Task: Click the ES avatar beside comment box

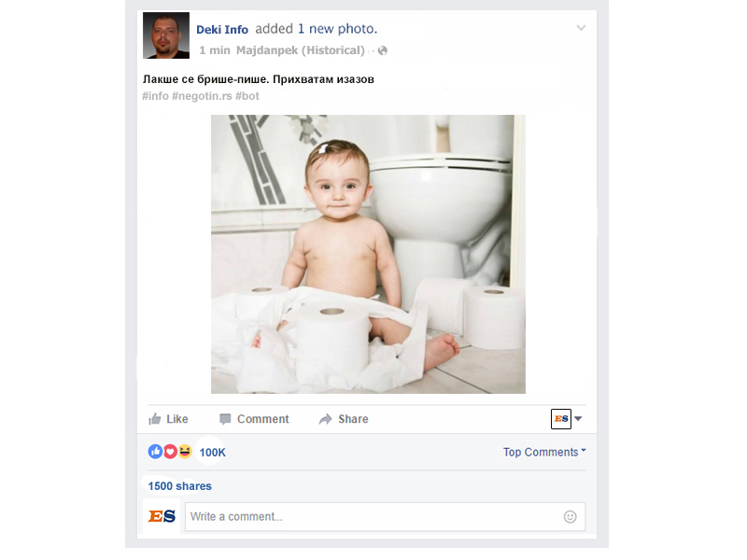Action: [162, 516]
